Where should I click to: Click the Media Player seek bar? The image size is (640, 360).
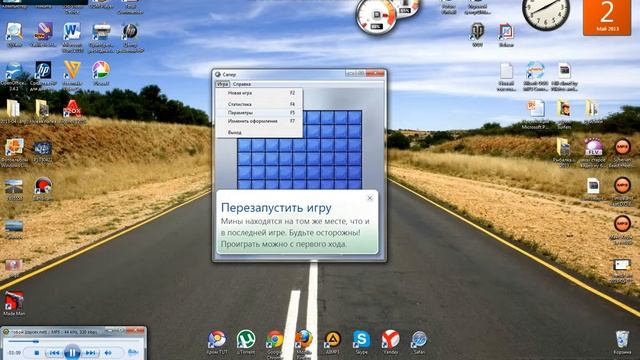point(73,341)
